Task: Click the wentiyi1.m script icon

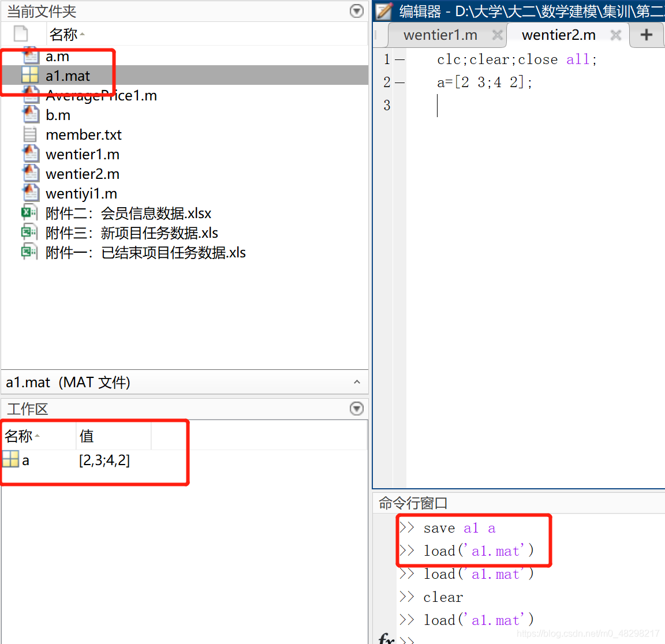Action: pos(31,193)
